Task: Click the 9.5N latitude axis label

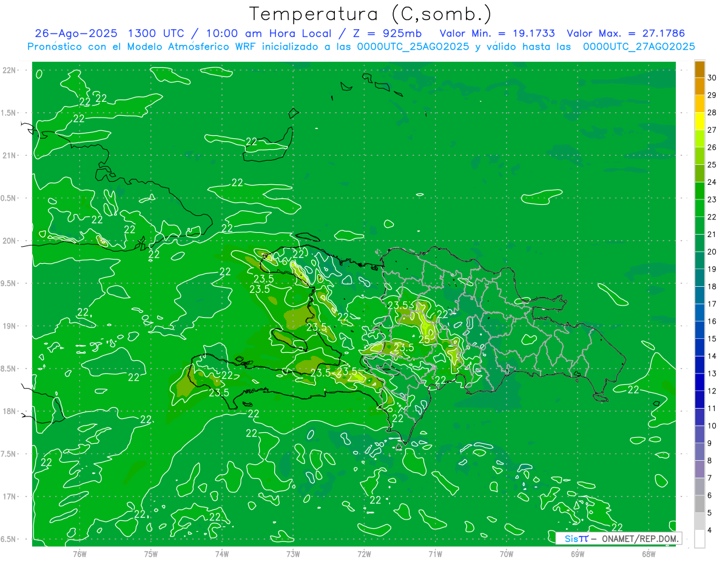Action: coord(9,284)
